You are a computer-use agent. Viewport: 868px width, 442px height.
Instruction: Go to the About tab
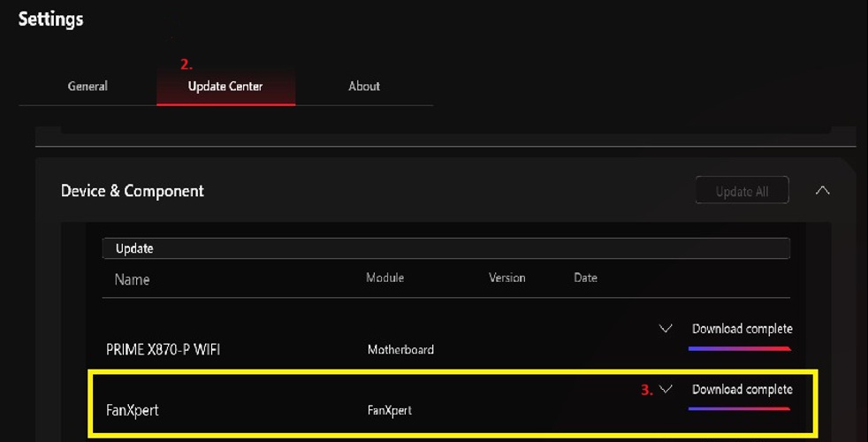click(x=364, y=87)
